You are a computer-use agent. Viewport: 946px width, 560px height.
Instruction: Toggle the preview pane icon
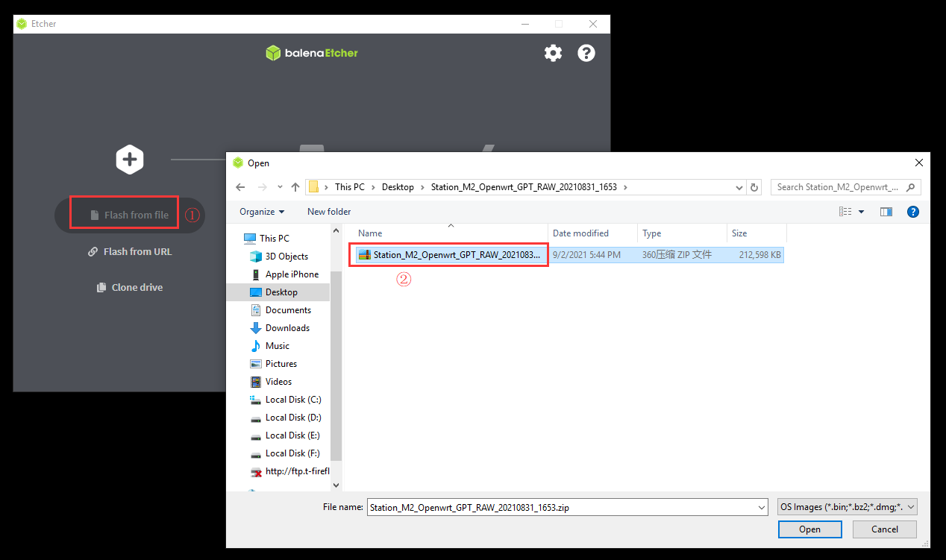[886, 212]
